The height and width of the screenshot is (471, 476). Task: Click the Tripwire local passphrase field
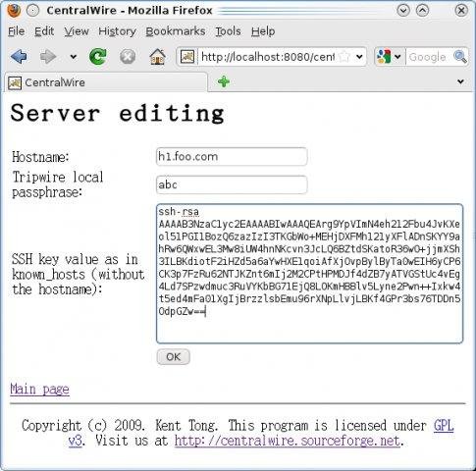232,184
